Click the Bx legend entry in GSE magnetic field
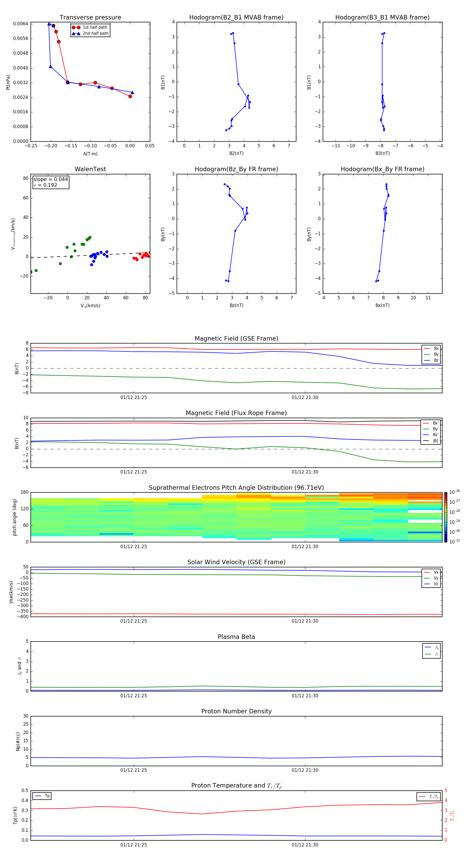The height and width of the screenshot is (868, 473). click(431, 349)
